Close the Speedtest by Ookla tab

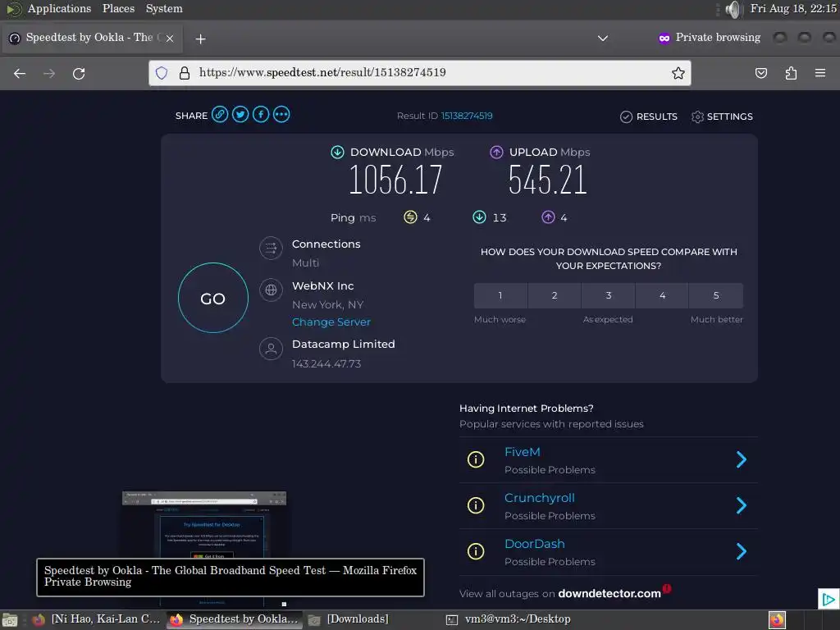coord(170,39)
